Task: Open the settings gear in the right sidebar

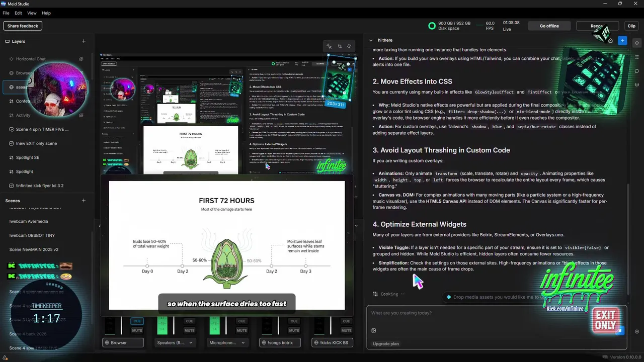Action: 637,332
